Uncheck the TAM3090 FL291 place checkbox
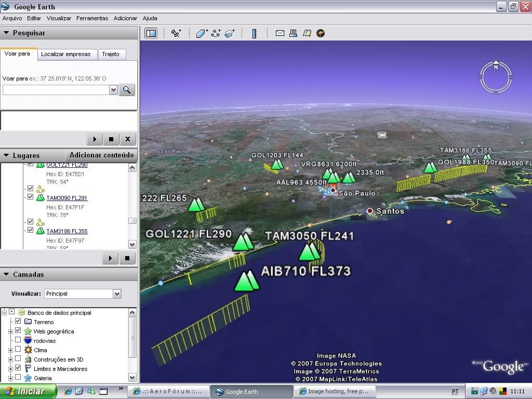Image resolution: width=532 pixels, height=399 pixels. click(x=31, y=197)
